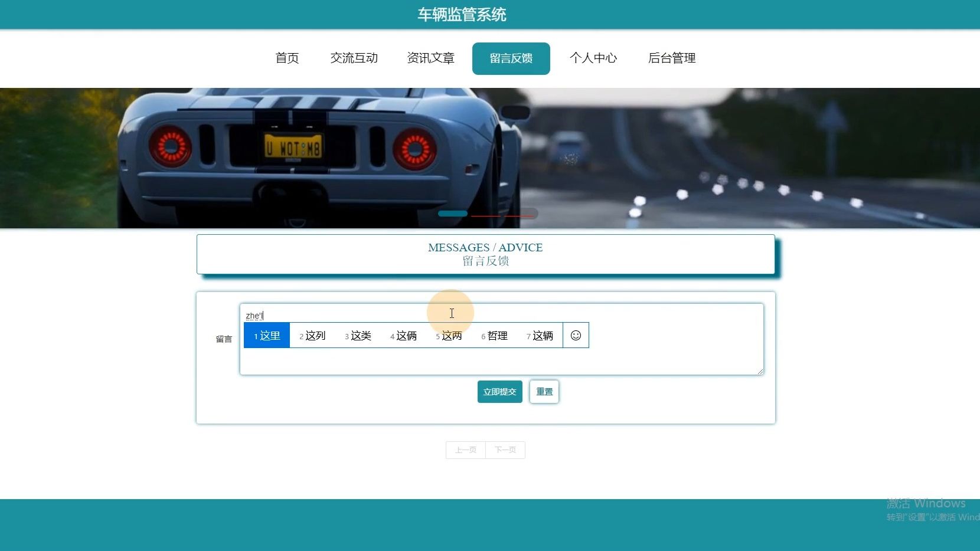Select IME candidate 哲理
Image resolution: width=980 pixels, height=551 pixels.
[x=495, y=335]
